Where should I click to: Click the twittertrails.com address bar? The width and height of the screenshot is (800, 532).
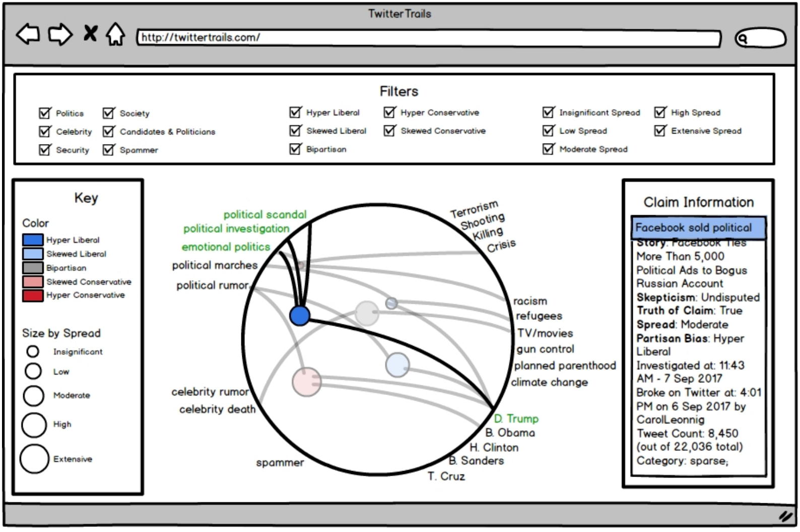pos(429,38)
